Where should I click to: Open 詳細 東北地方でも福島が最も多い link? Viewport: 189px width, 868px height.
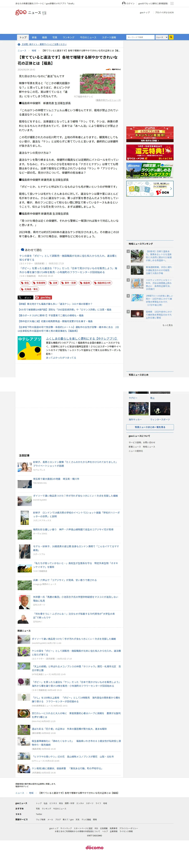55,304
